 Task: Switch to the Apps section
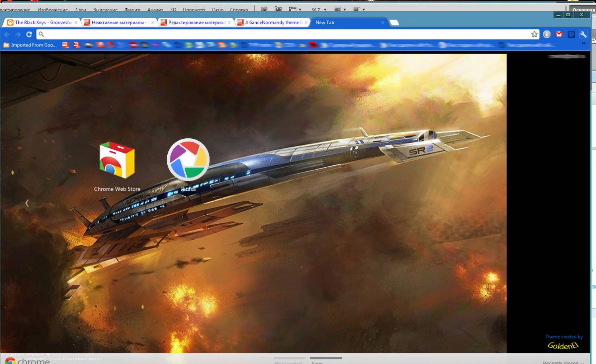click(325, 361)
